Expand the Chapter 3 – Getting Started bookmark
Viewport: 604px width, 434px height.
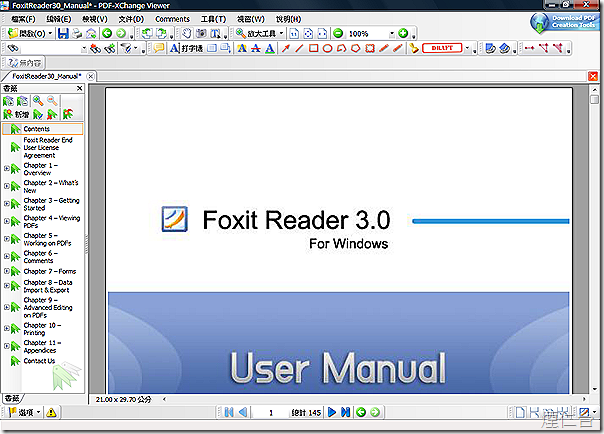(7, 203)
